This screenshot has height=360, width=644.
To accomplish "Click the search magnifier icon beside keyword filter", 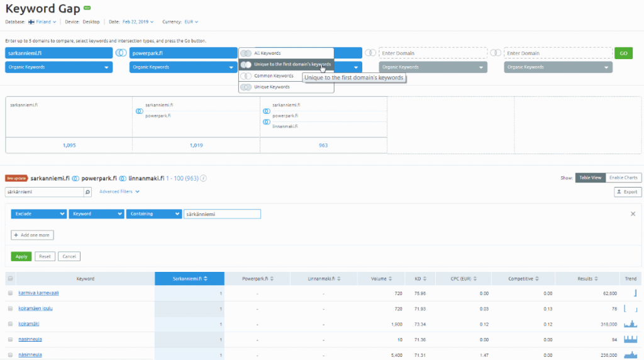I will 88,192.
